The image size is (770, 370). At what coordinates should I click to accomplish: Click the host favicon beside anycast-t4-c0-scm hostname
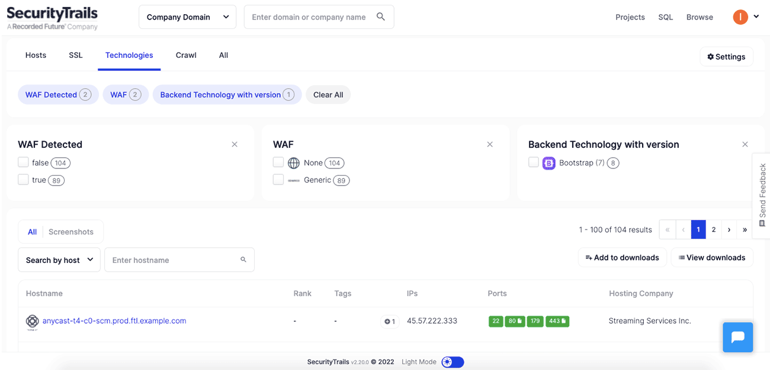pyautogui.click(x=32, y=321)
